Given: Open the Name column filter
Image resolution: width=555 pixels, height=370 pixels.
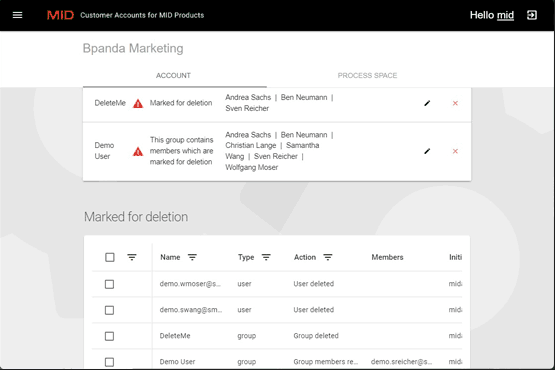Looking at the screenshot, I should click(192, 257).
